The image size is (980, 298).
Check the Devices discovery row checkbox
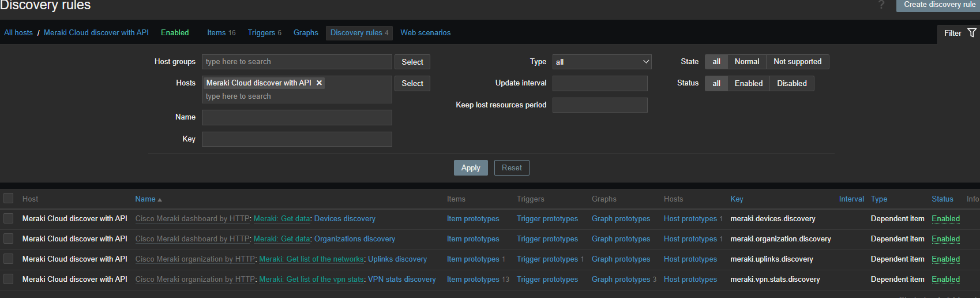point(9,219)
